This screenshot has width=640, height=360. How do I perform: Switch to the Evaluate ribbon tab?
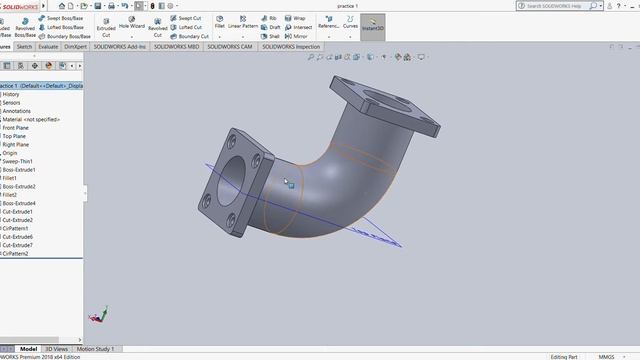pos(48,47)
